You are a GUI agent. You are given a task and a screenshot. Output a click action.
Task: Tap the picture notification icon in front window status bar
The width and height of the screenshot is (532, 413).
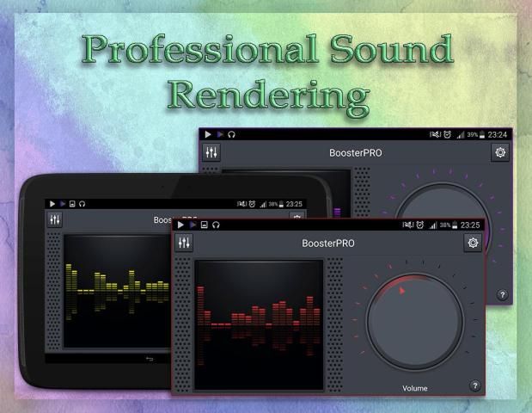point(205,225)
